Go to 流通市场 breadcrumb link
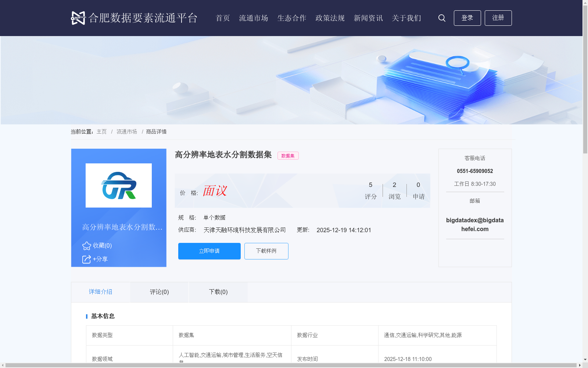The width and height of the screenshot is (588, 368). click(x=127, y=132)
